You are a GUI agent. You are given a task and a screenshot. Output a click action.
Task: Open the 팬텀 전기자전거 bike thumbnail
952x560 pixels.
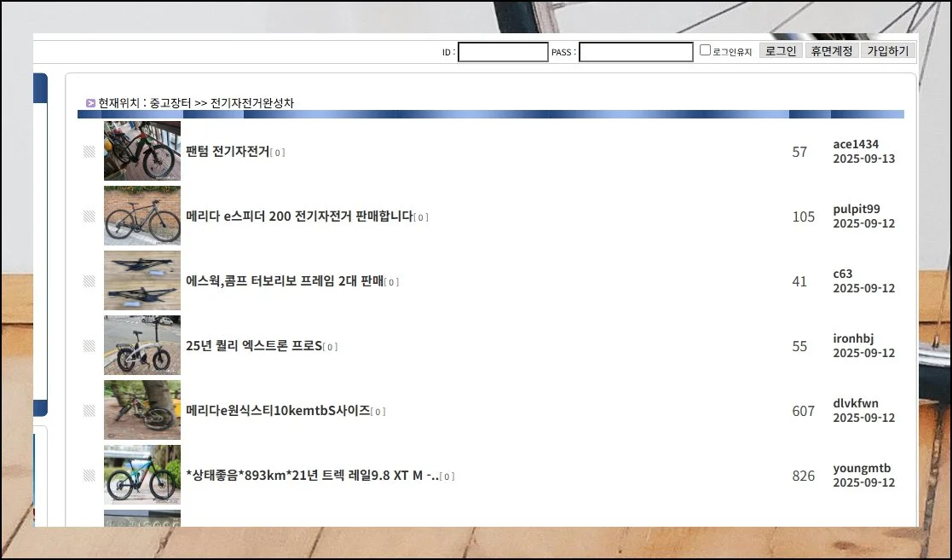click(x=141, y=151)
